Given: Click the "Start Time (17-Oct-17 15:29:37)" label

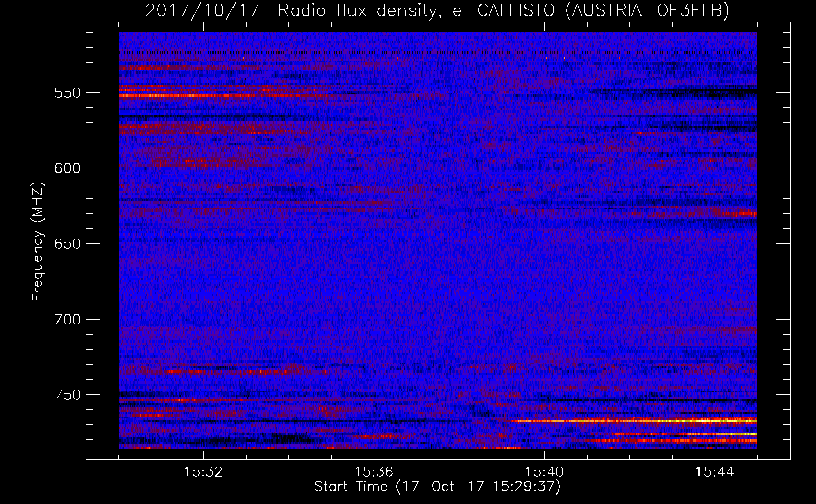Looking at the screenshot, I should [437, 487].
